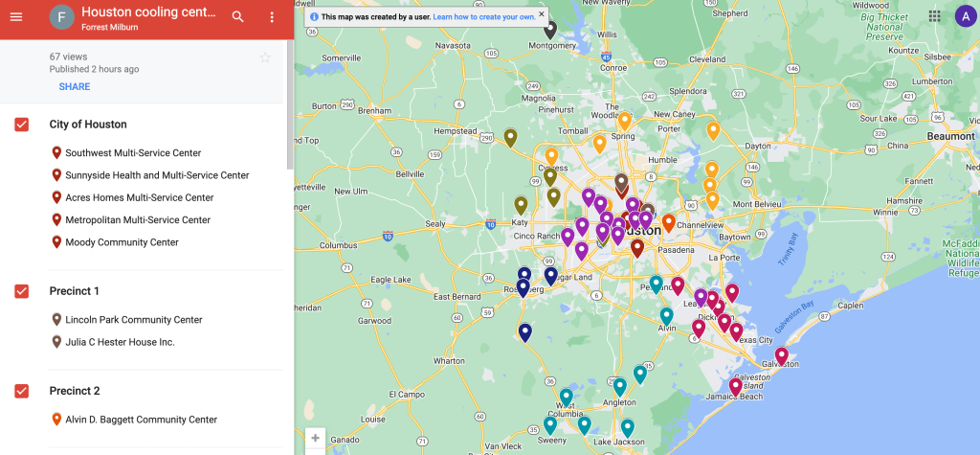980x455 pixels.
Task: Click the search magnifier icon
Action: point(238,17)
